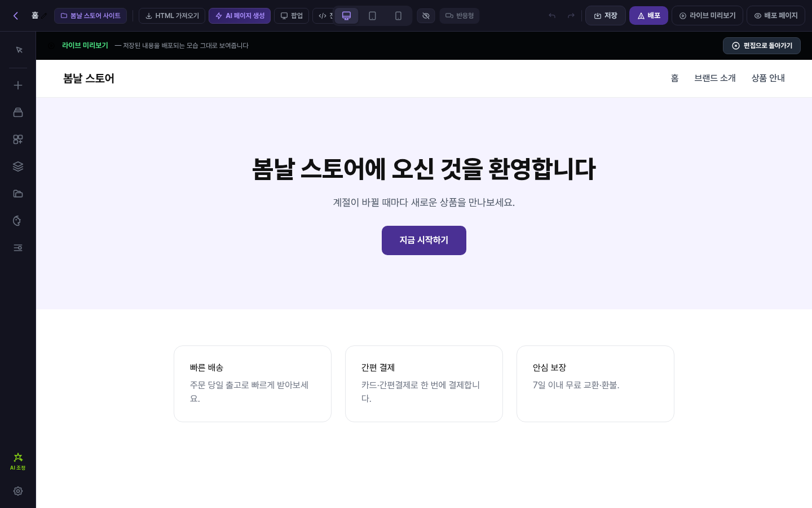This screenshot has height=508, width=812.
Task: Click the 안심 보장 feature card
Action: [595, 384]
